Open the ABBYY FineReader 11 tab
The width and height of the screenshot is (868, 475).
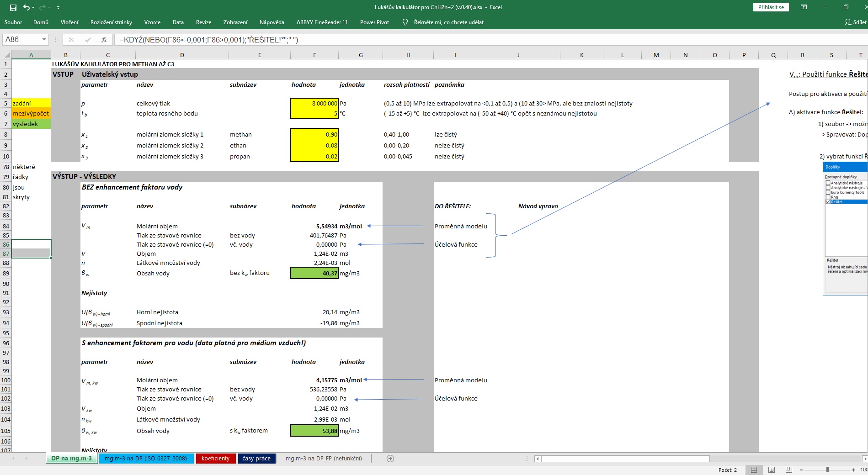pyautogui.click(x=322, y=22)
